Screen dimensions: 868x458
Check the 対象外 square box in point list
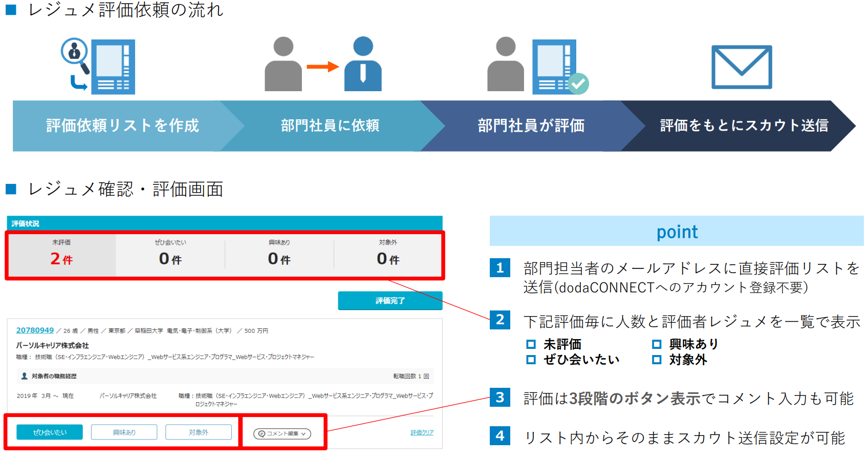657,360
